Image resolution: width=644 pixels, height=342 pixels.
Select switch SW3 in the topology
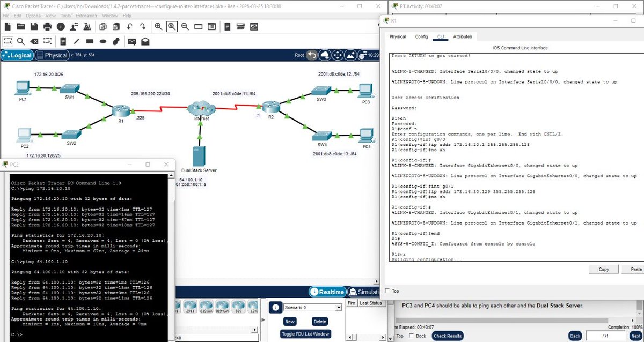point(322,90)
